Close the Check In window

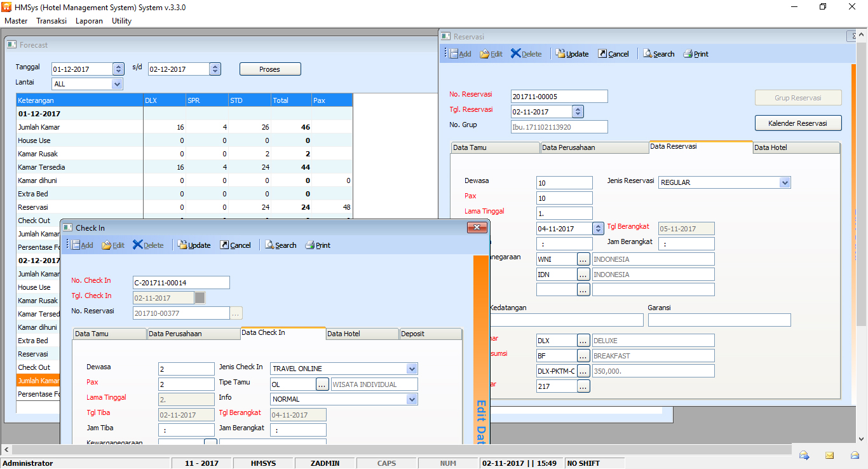[x=477, y=228]
